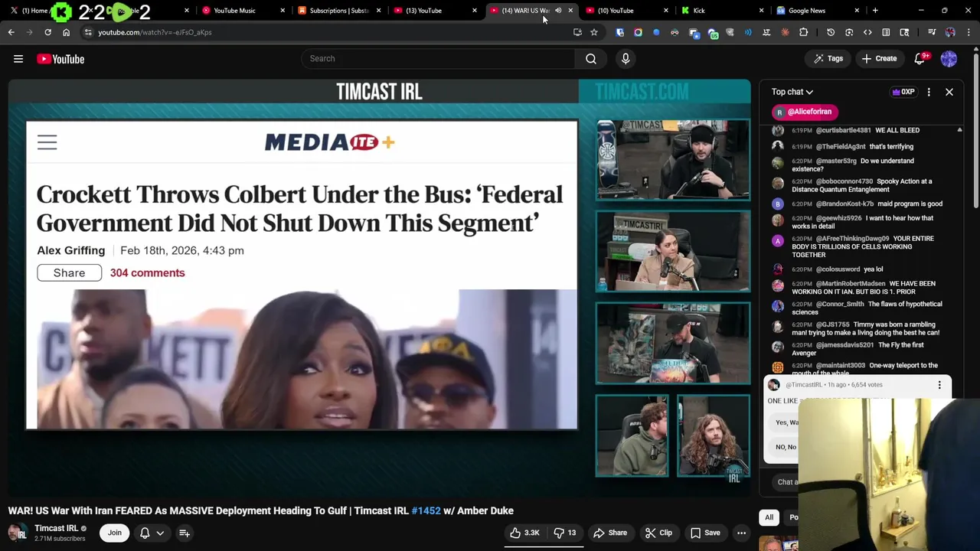
Task: Start voice search with the microphone icon
Action: [x=626, y=58]
